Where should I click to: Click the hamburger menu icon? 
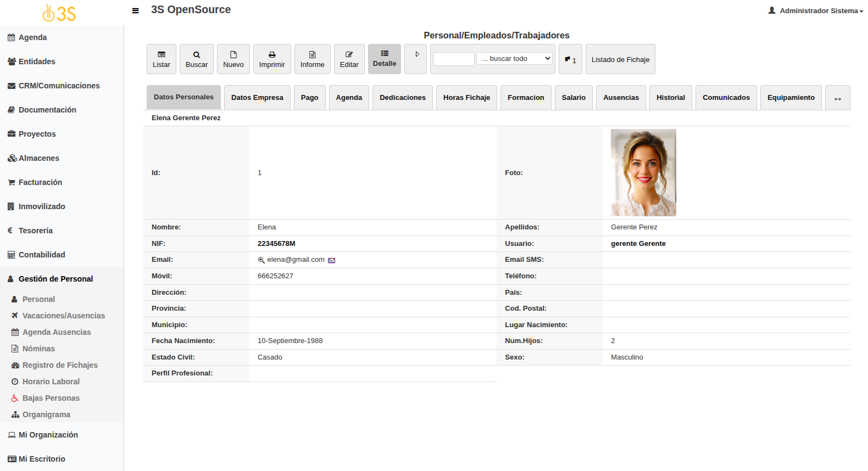[135, 10]
